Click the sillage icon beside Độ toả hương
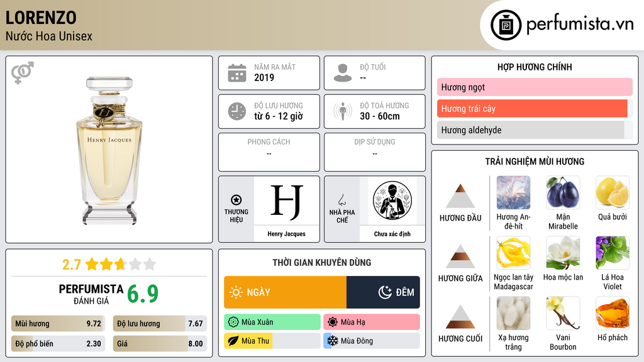This screenshot has height=362, width=644. pyautogui.click(x=343, y=111)
